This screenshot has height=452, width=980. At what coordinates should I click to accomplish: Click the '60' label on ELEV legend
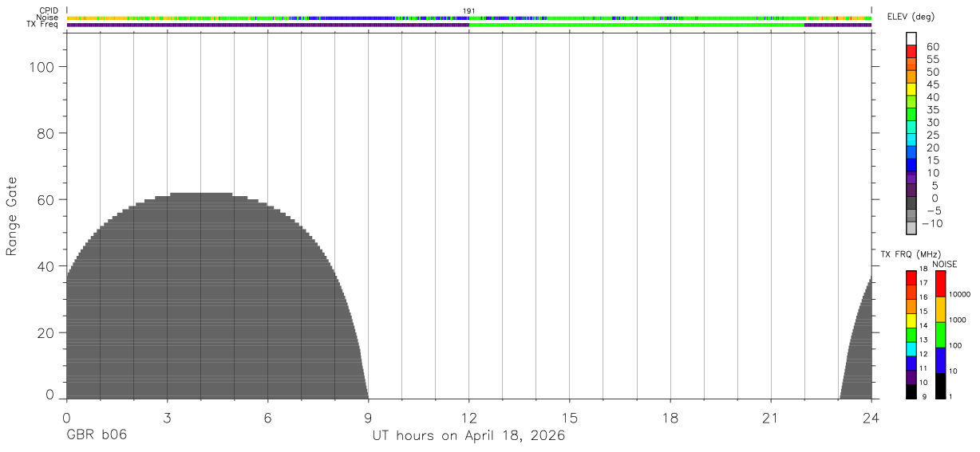(933, 47)
